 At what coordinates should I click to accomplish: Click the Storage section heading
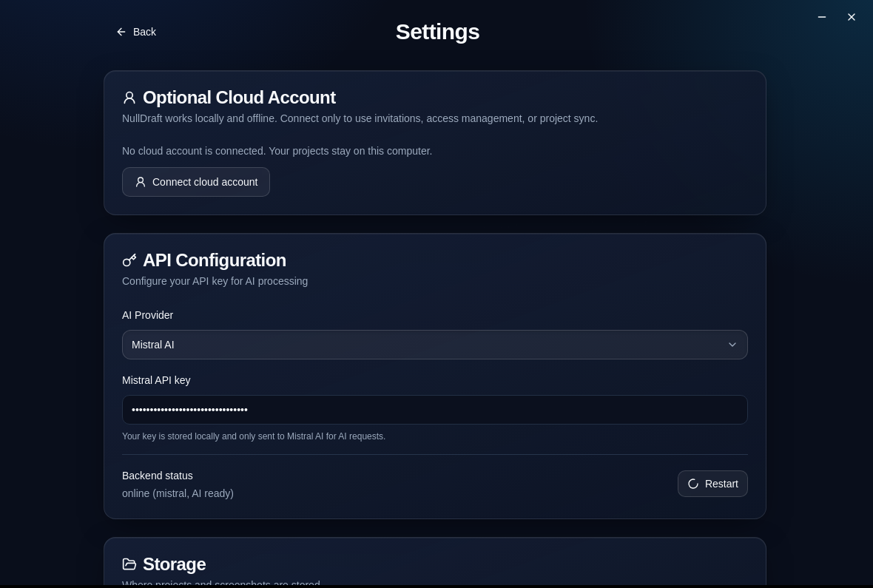(175, 564)
